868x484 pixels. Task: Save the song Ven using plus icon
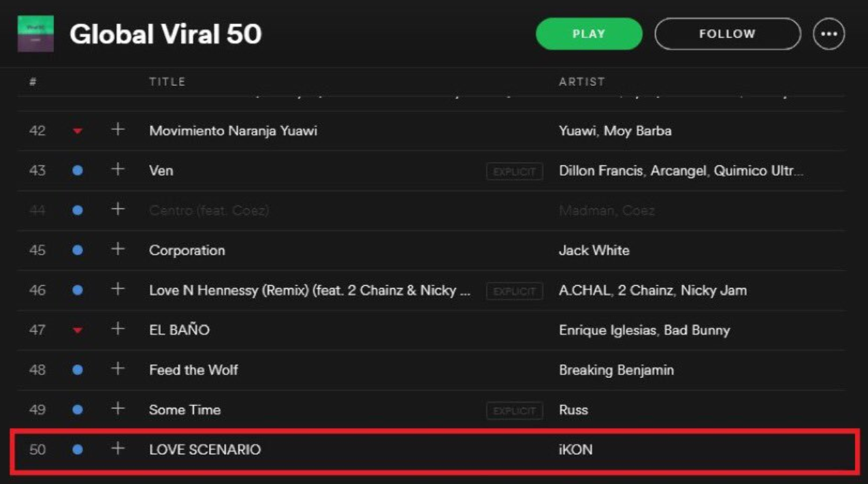[118, 170]
